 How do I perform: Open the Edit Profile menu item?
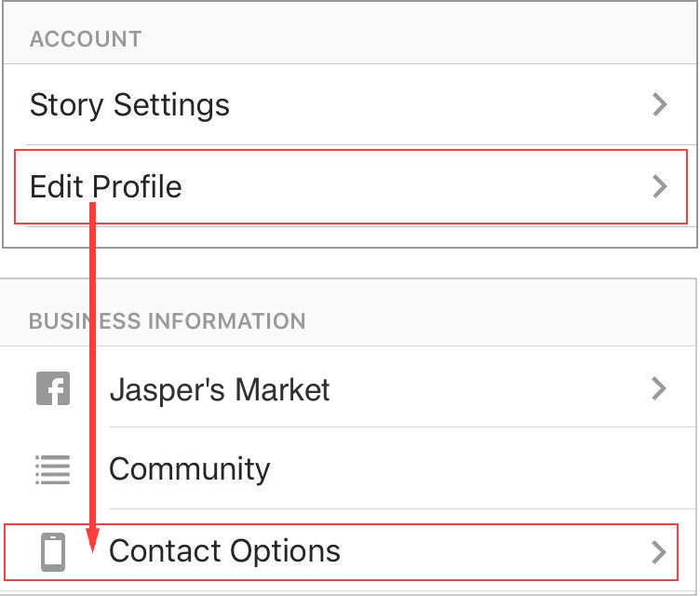[106, 186]
